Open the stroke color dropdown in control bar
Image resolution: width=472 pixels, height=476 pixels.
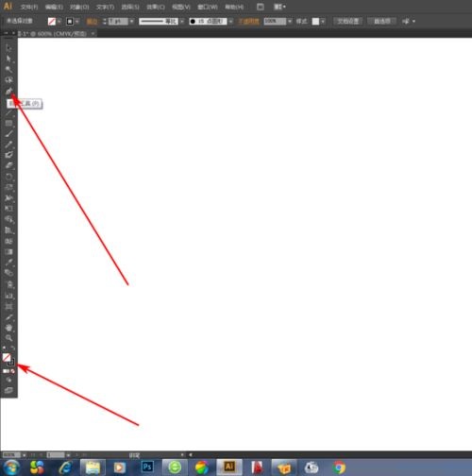77,21
